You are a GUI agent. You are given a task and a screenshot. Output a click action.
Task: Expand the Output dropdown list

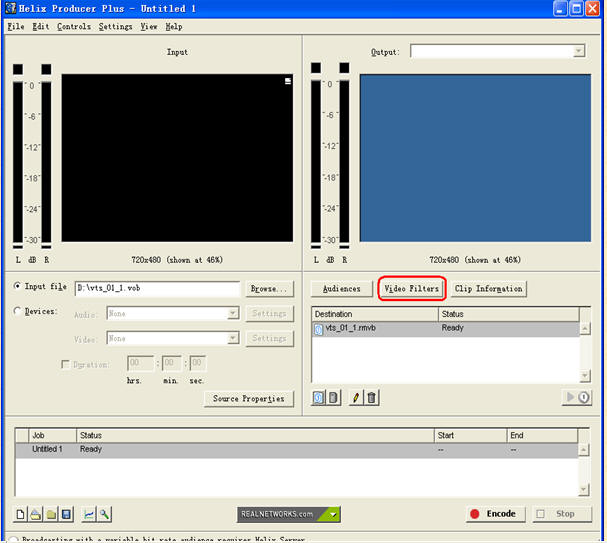click(578, 52)
